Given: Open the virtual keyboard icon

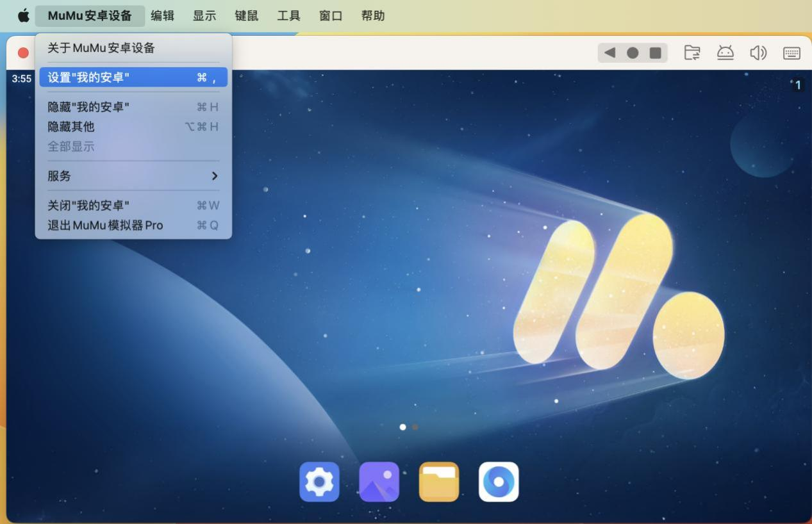Looking at the screenshot, I should (x=791, y=53).
